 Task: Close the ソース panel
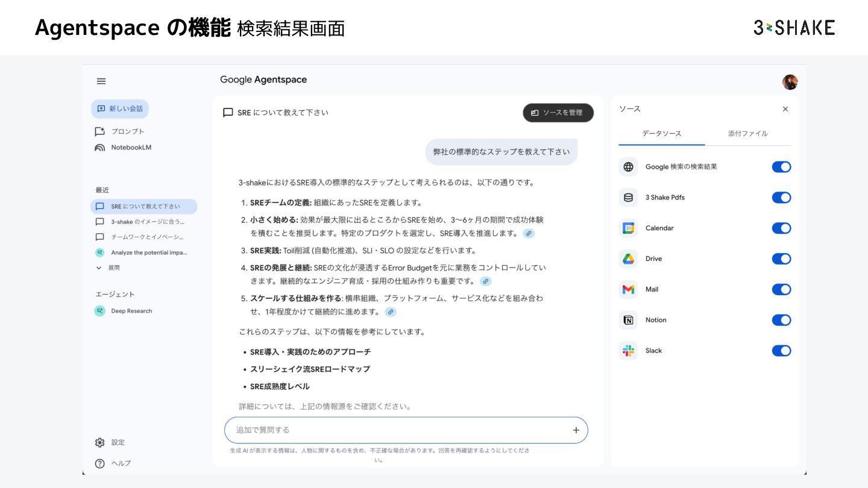pos(785,109)
